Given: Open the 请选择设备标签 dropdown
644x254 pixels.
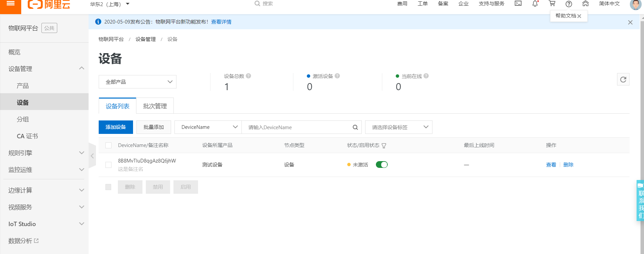Looking at the screenshot, I should pos(398,127).
